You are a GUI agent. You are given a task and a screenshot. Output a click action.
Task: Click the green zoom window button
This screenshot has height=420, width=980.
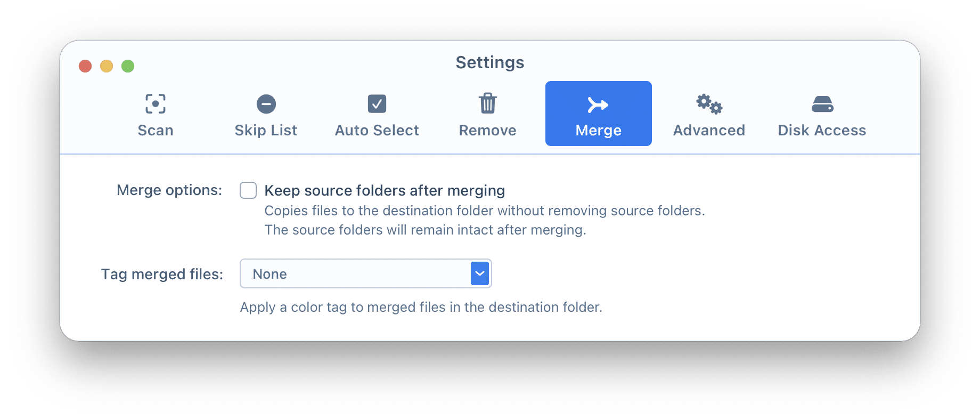pyautogui.click(x=128, y=66)
